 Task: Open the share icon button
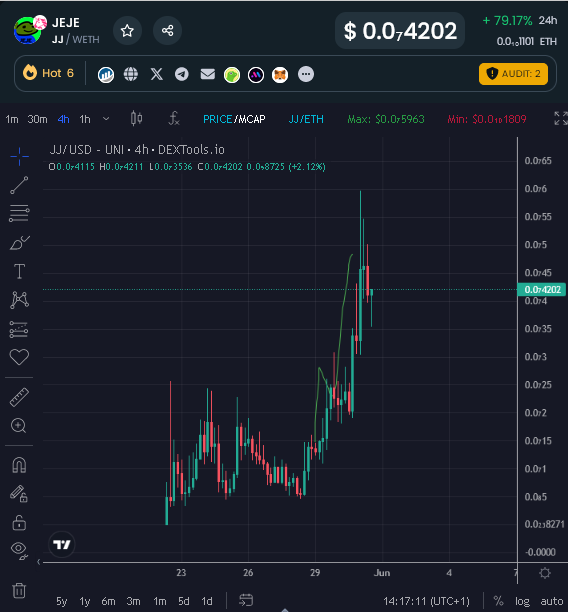point(167,31)
